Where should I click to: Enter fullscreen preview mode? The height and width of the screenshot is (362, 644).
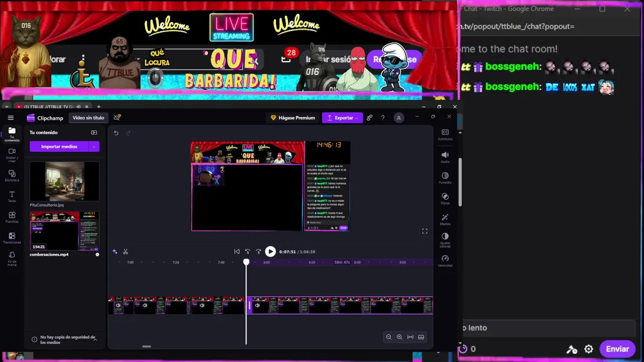coord(425,231)
